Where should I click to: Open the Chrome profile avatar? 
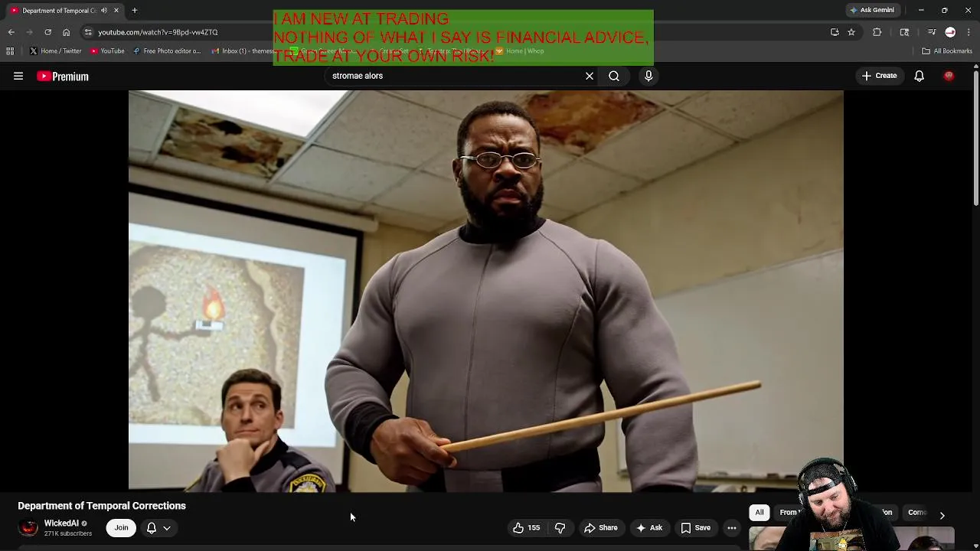[x=950, y=32]
